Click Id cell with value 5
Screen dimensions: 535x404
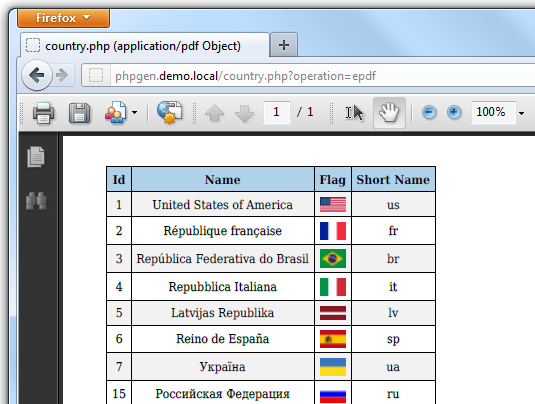[x=119, y=313]
